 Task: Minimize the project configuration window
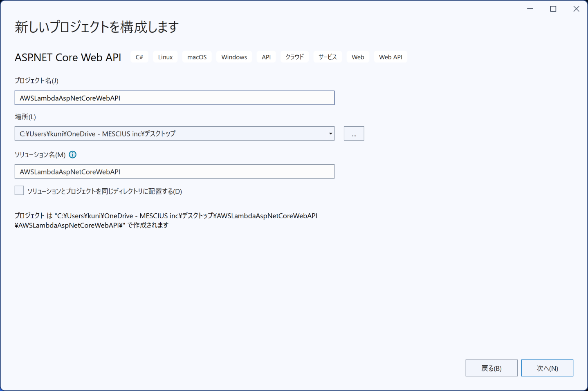pyautogui.click(x=530, y=9)
